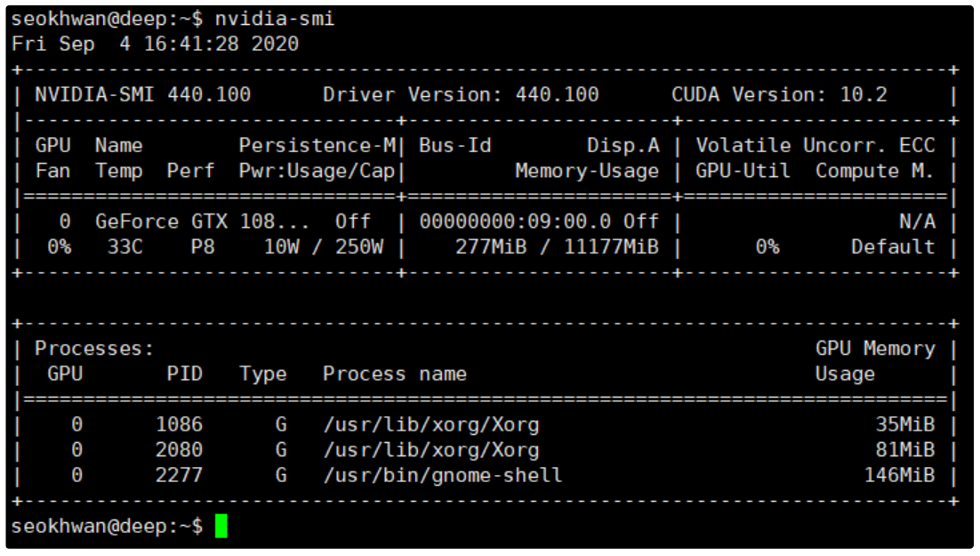The height and width of the screenshot is (556, 980).
Task: Click bus ID '00000000:09:00.0'
Action: coord(515,222)
